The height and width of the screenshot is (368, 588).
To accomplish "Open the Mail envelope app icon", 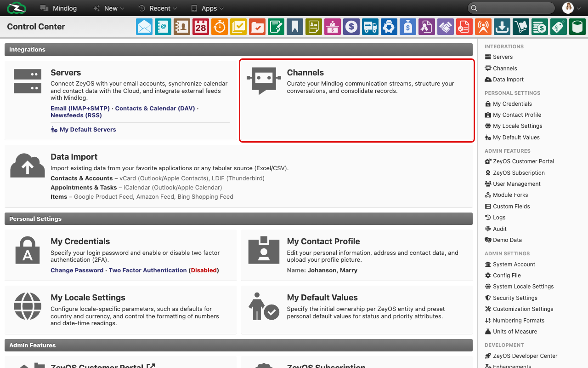I will 144,27.
